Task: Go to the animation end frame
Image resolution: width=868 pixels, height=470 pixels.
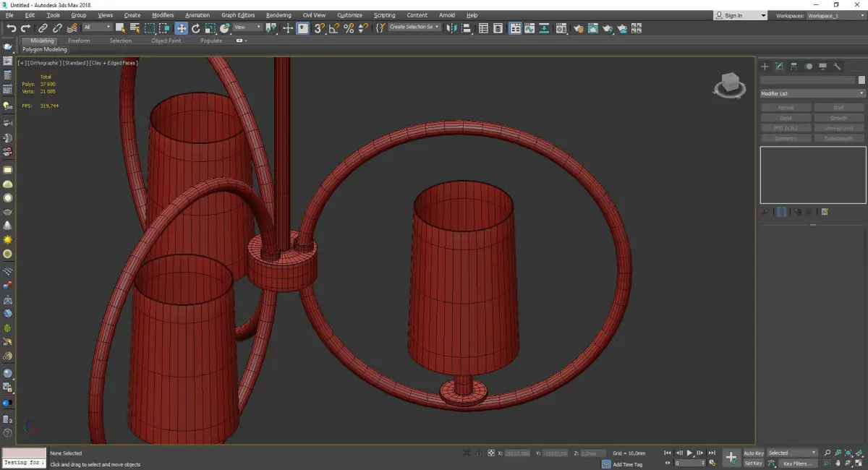Action: coord(712,453)
